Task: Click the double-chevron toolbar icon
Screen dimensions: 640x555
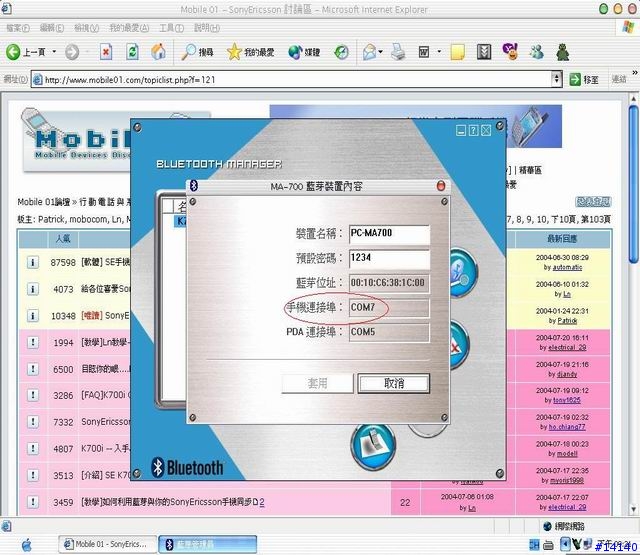Action: [x=484, y=52]
